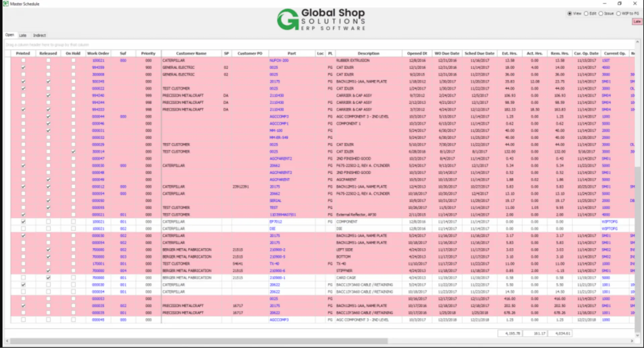Open part link EP7012
Screen dimensions: 644x348
(276, 222)
